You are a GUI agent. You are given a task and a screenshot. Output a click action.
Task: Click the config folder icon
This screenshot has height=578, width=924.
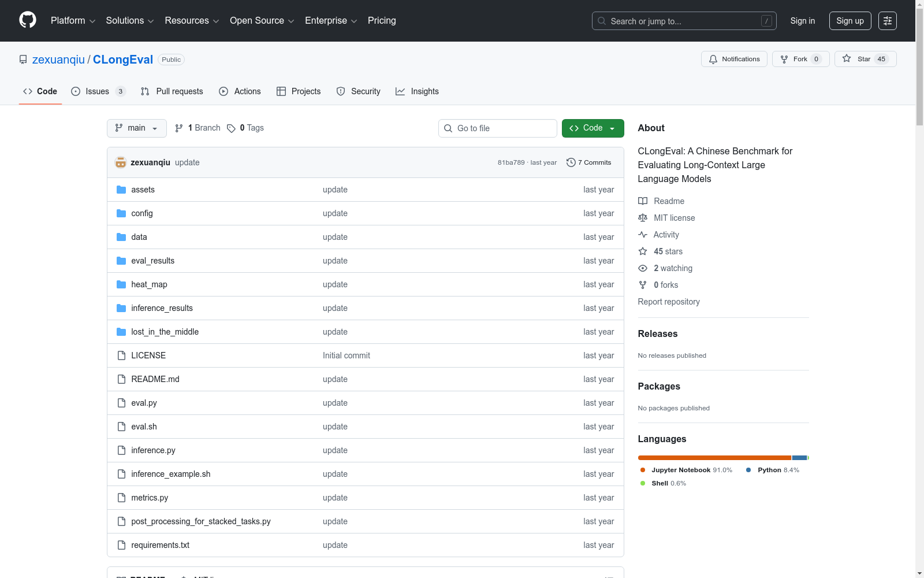pos(121,213)
